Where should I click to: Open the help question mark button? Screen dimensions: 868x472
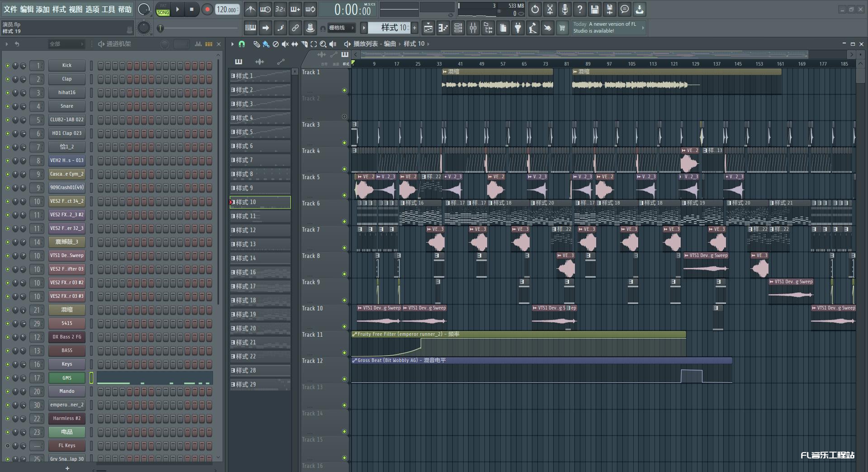click(x=580, y=9)
